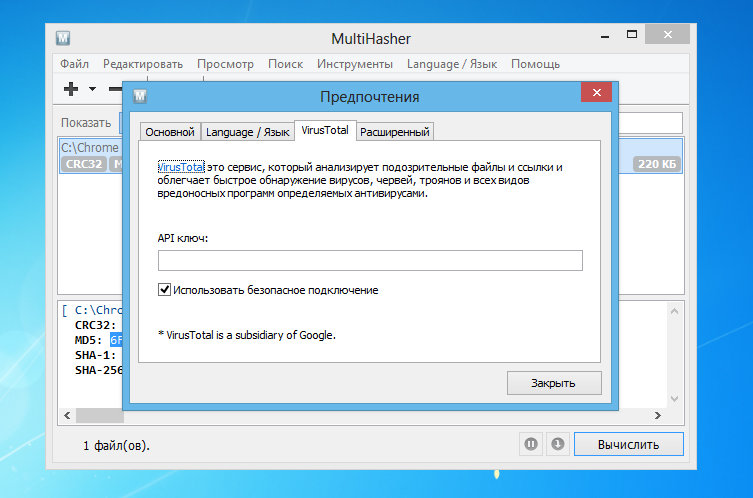Focus the API ключ input field
Image resolution: width=753 pixels, height=498 pixels.
pyautogui.click(x=370, y=260)
